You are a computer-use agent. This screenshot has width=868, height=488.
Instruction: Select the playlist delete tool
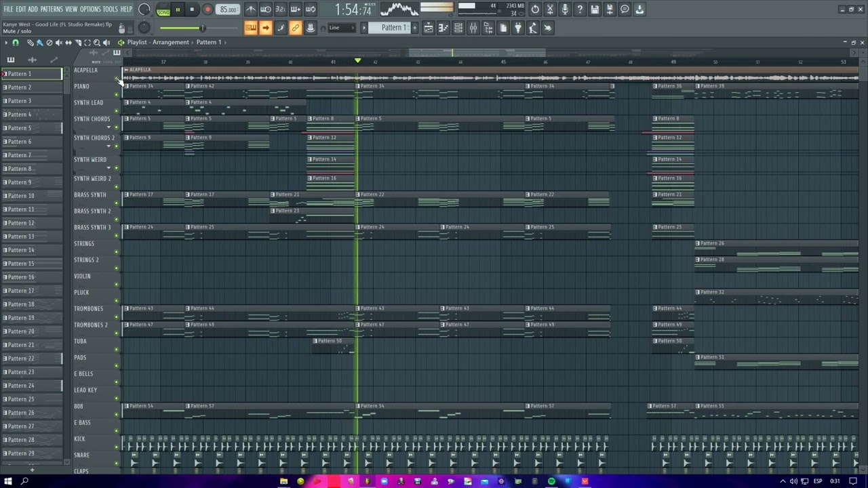click(x=49, y=42)
